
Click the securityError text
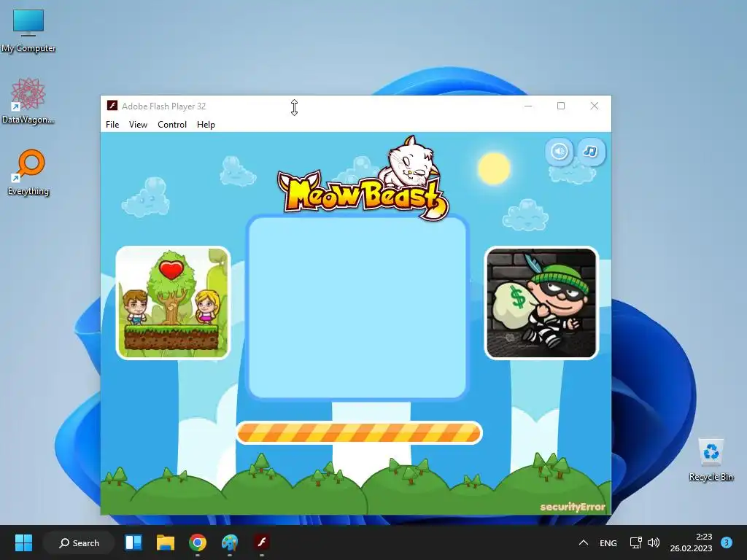pos(572,507)
